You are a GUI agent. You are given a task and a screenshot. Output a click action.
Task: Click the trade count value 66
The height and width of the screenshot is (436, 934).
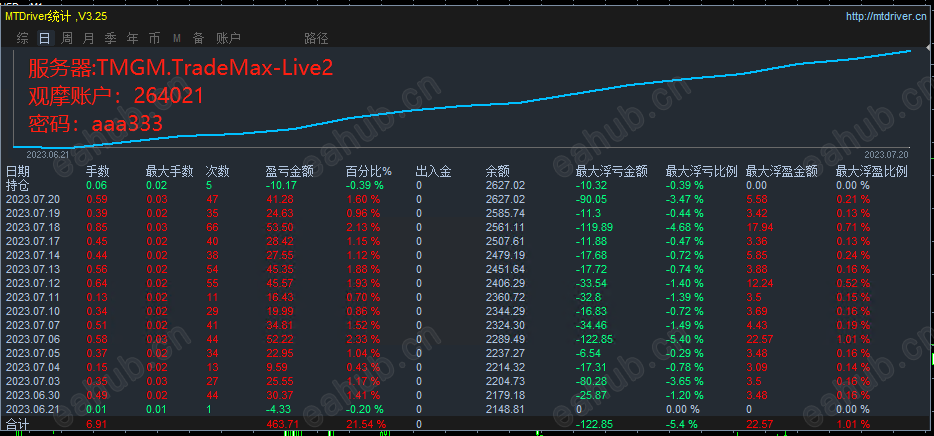tap(212, 227)
